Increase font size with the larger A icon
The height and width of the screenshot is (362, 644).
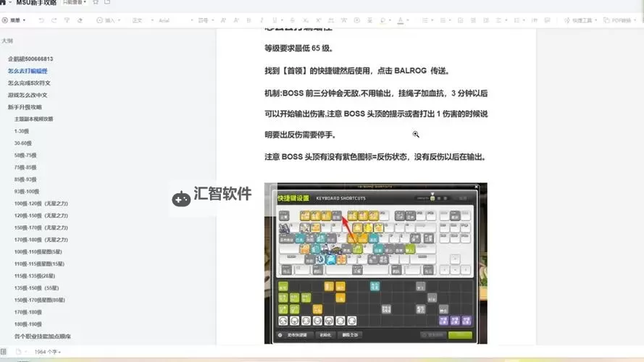tap(223, 20)
